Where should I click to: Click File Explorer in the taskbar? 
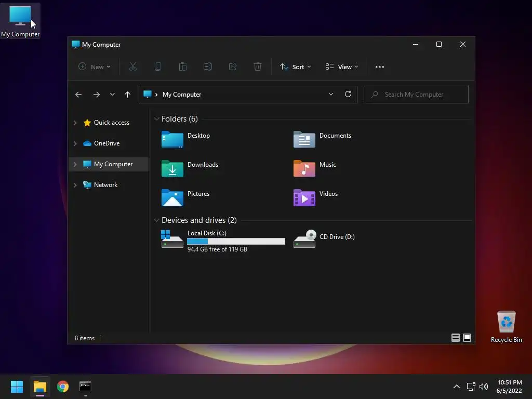pos(40,387)
